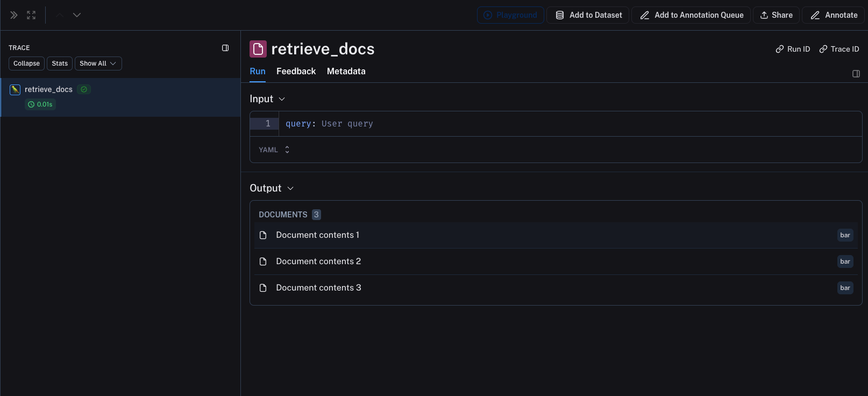The width and height of the screenshot is (868, 396).
Task: Copy the Trace ID link
Action: click(x=839, y=49)
